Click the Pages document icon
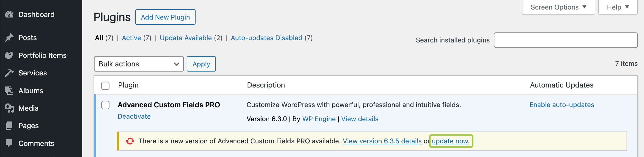 point(9,126)
